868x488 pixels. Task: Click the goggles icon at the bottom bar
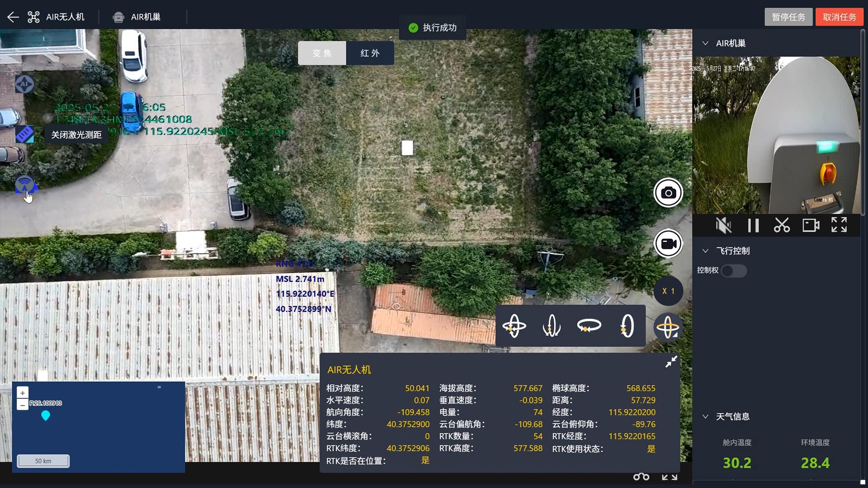tap(641, 477)
